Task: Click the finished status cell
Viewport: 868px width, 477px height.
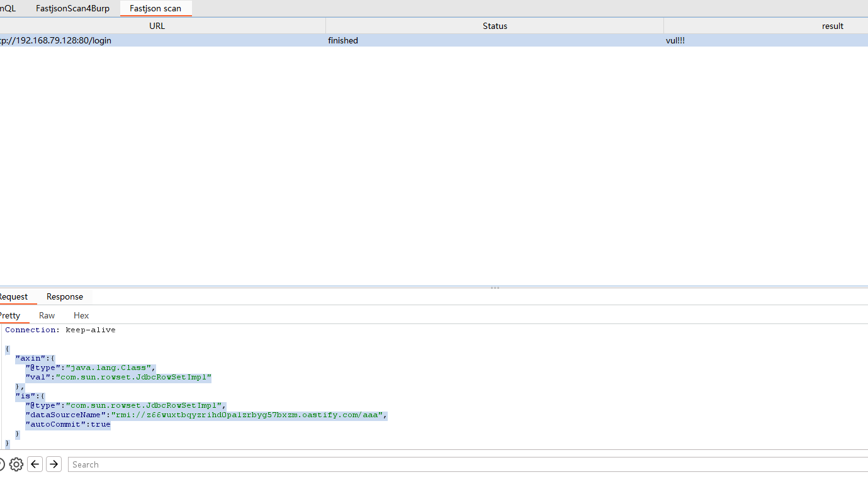Action: (342, 40)
